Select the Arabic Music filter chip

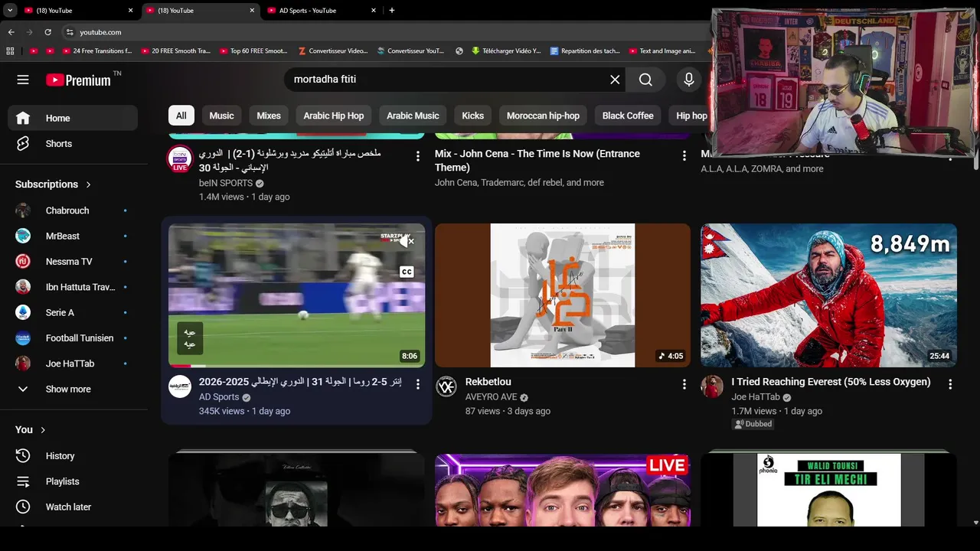[413, 116]
